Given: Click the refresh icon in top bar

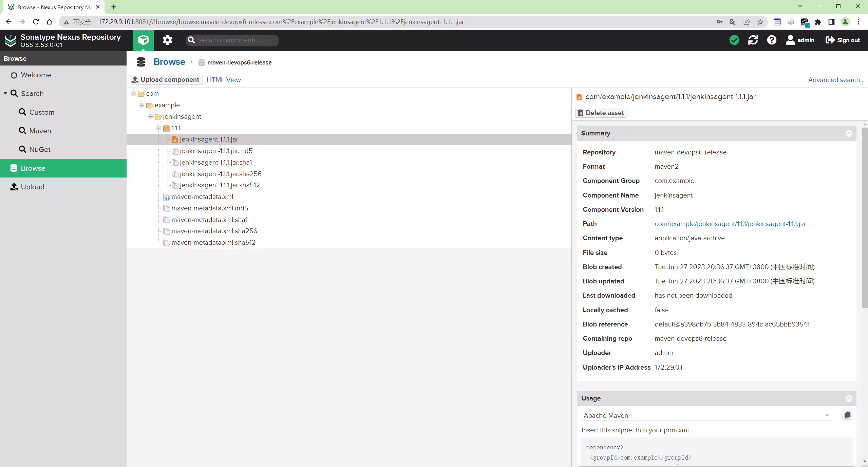Looking at the screenshot, I should pos(753,40).
